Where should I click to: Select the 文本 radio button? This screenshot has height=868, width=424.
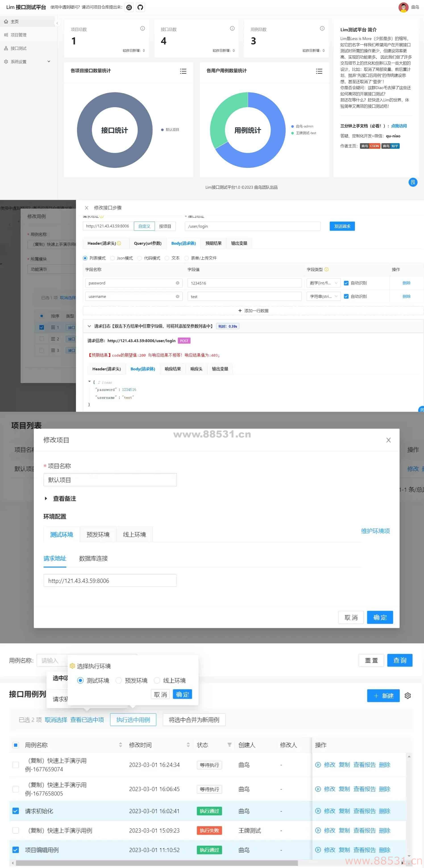click(167, 258)
